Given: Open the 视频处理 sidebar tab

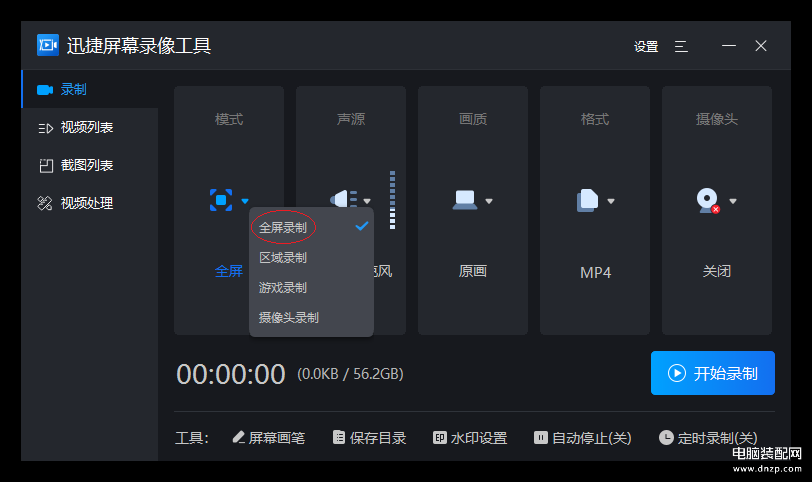Looking at the screenshot, I should click(x=90, y=203).
